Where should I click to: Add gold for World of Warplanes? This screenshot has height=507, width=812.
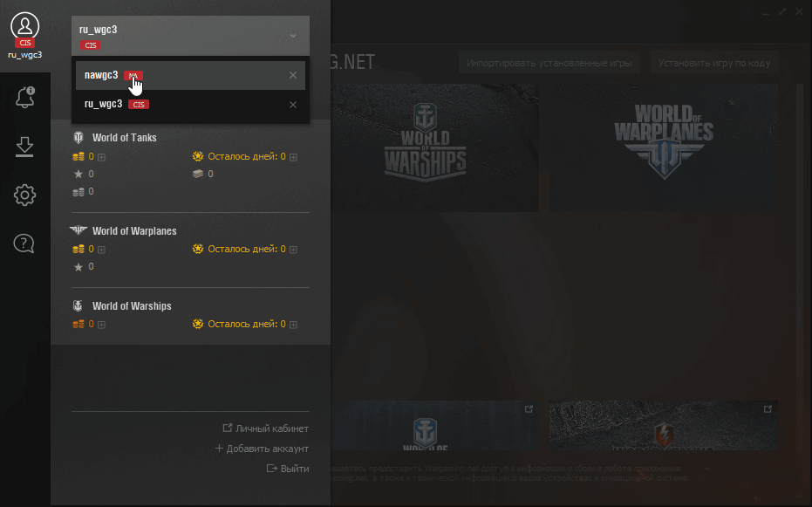click(x=101, y=250)
